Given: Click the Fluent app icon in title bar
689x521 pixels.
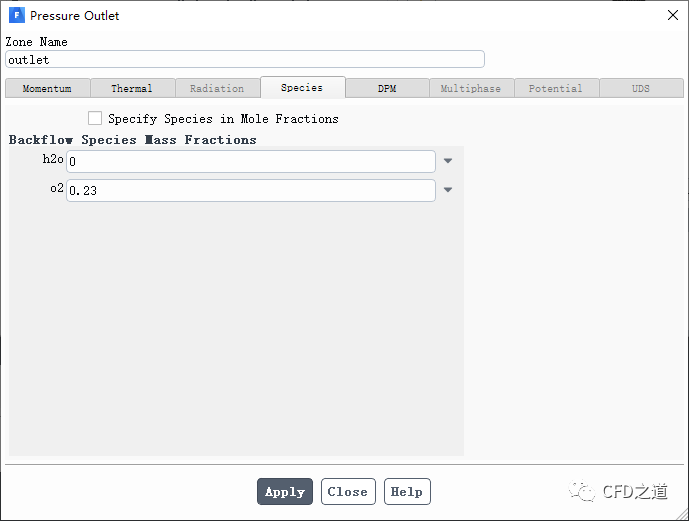Looking at the screenshot, I should click(x=16, y=16).
